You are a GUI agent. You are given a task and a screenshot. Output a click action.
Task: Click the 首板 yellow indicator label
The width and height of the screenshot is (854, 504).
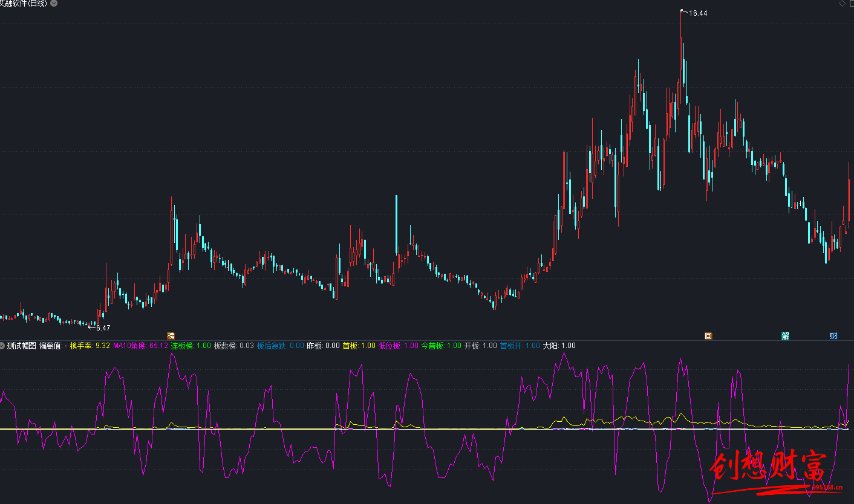350,346
